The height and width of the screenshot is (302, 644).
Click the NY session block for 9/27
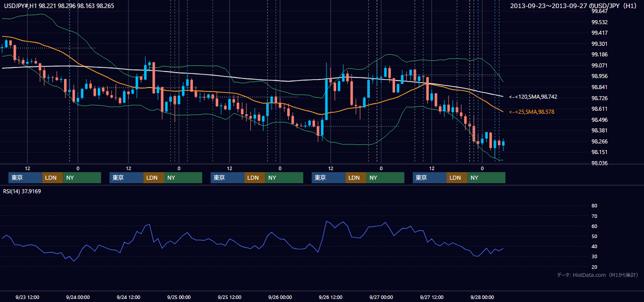pos(486,178)
